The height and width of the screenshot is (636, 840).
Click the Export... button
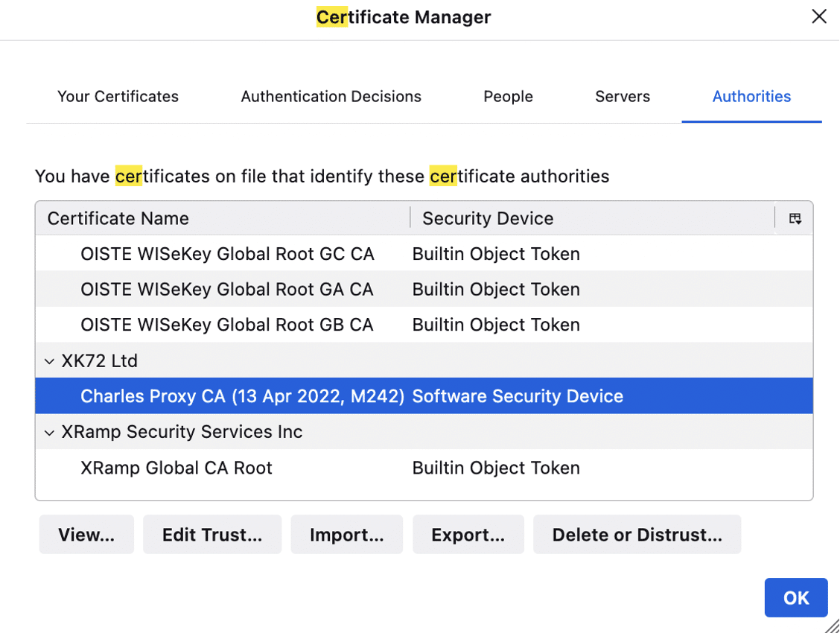pyautogui.click(x=468, y=534)
